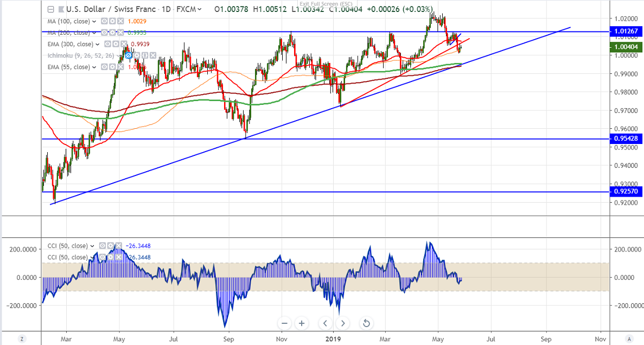The height and width of the screenshot is (345, 644).
Task: Open settings for MA (100, close)
Action: (112, 21)
